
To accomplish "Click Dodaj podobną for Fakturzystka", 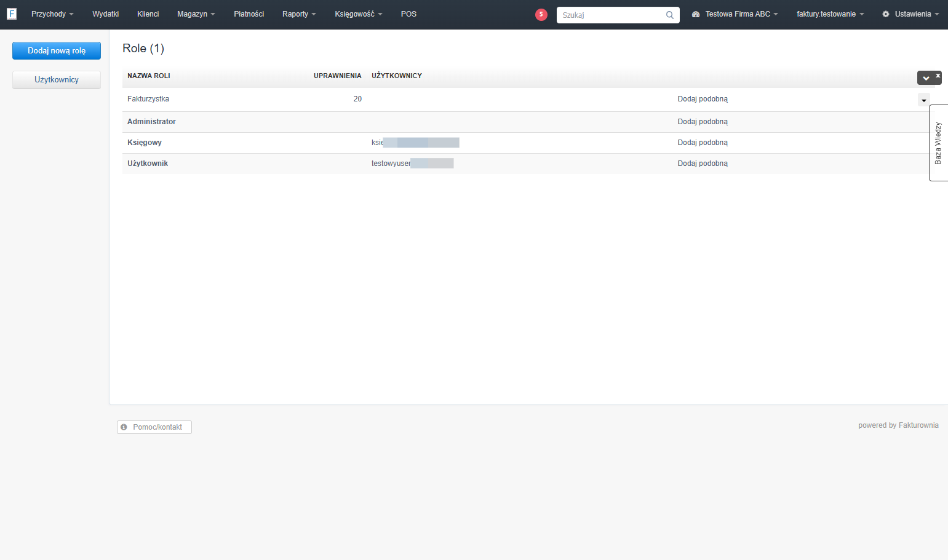I will click(703, 99).
